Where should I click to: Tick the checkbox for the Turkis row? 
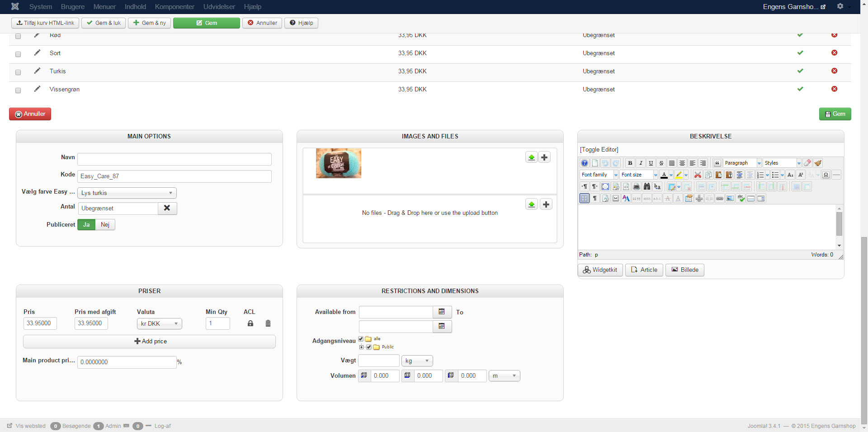click(x=18, y=72)
